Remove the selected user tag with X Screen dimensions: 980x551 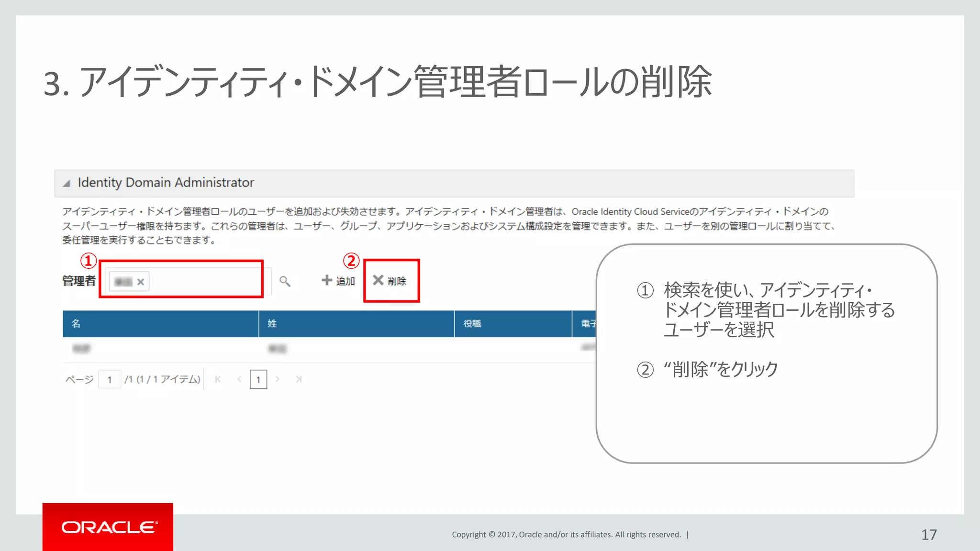tap(140, 282)
